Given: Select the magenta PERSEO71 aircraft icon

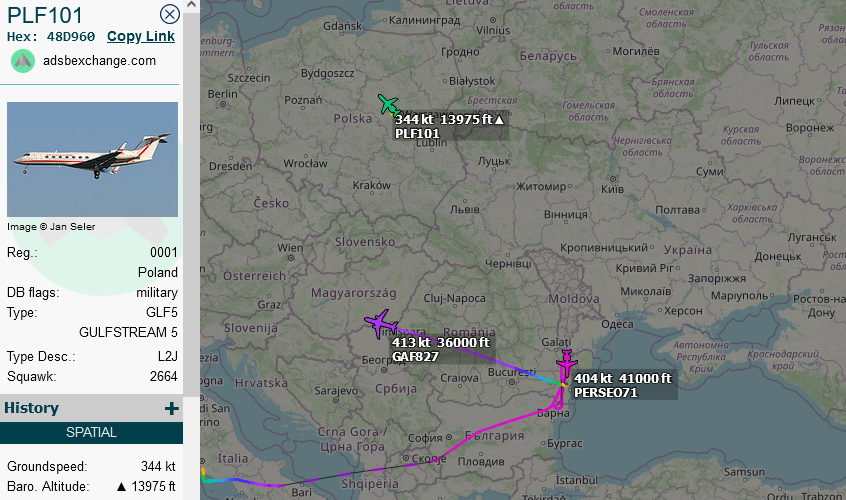Looking at the screenshot, I should 567,365.
